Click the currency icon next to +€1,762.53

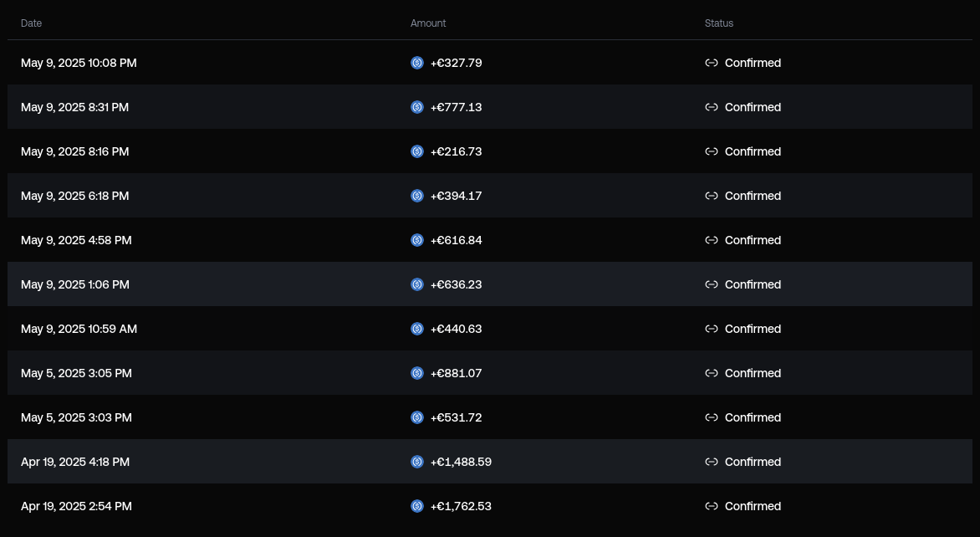coord(417,506)
